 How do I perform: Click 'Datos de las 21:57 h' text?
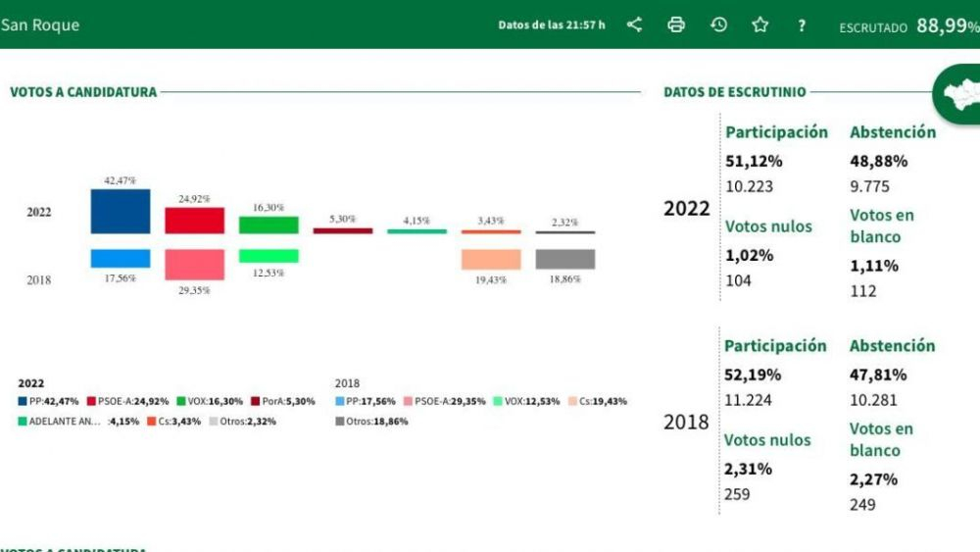point(551,25)
